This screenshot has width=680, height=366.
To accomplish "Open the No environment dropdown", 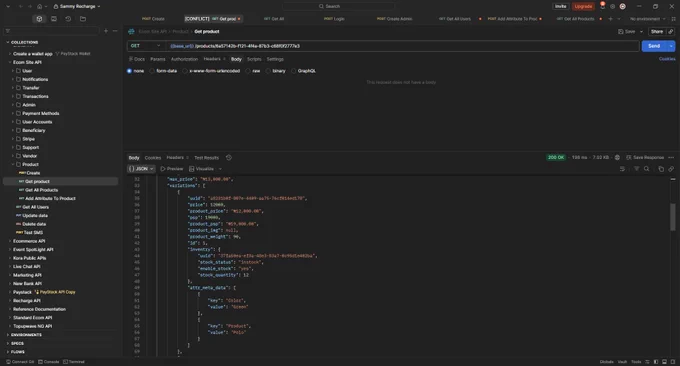I will 647,19.
